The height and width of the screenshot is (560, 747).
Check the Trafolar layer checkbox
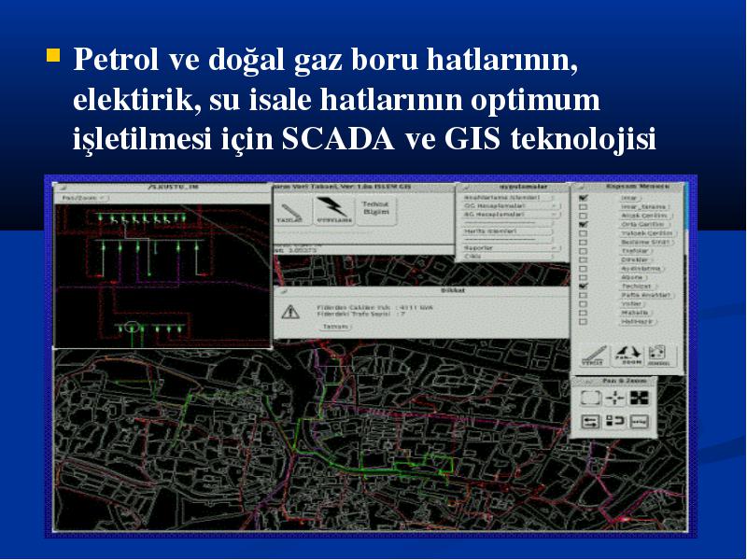[x=583, y=251]
